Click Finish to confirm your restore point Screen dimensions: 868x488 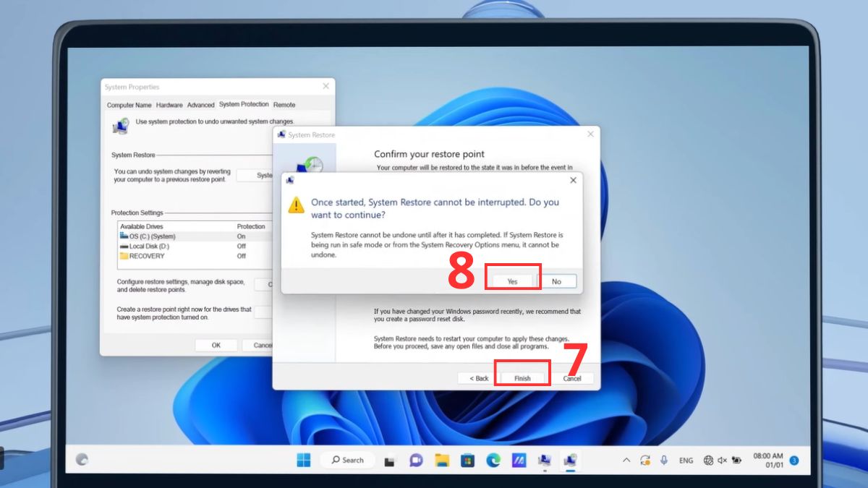point(522,377)
